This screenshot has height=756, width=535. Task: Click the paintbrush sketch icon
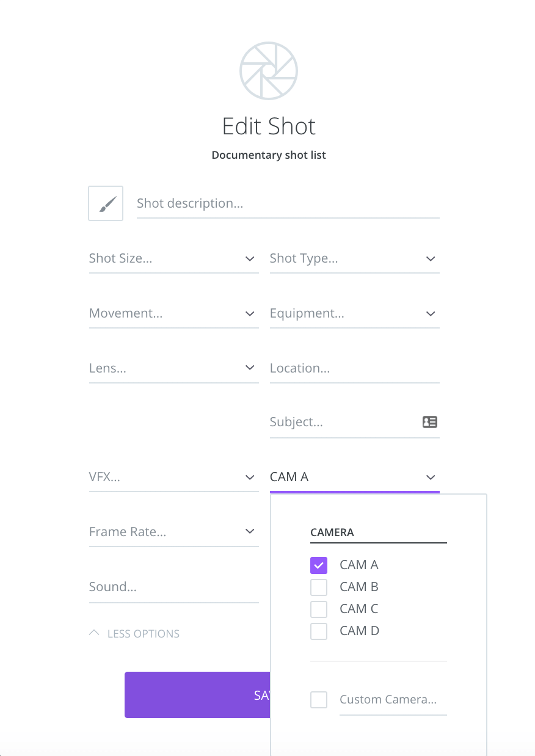click(x=106, y=203)
